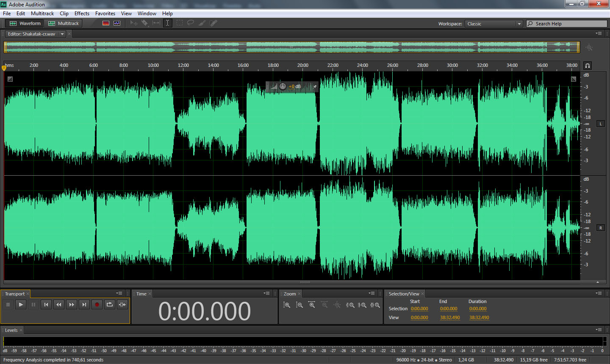Image resolution: width=610 pixels, height=364 pixels.
Task: Show the Spectral Frequency Display
Action: [106, 23]
